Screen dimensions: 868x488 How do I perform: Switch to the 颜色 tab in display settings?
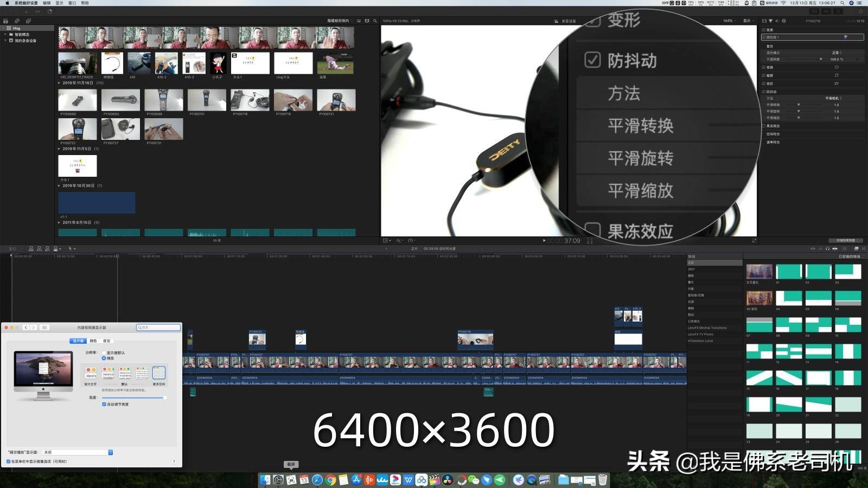[x=94, y=341]
